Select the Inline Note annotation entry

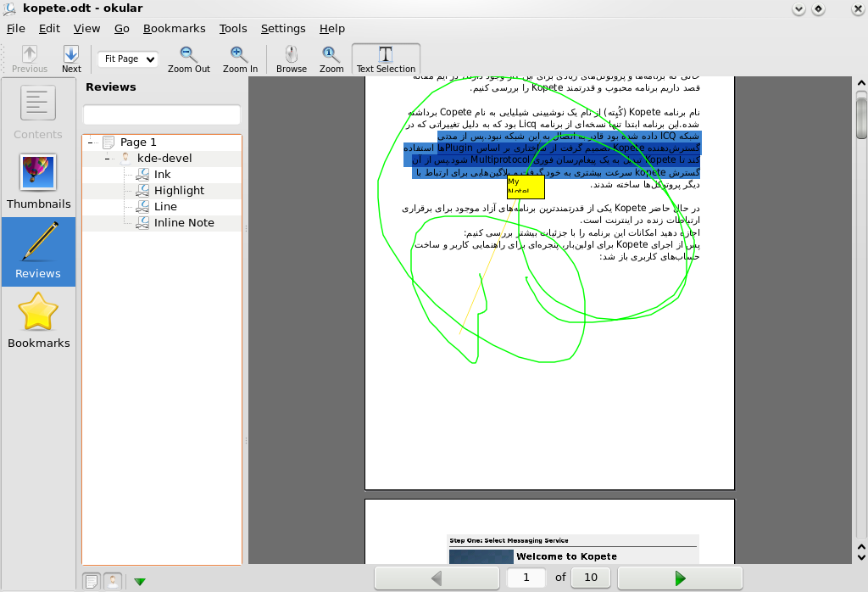click(x=162, y=222)
